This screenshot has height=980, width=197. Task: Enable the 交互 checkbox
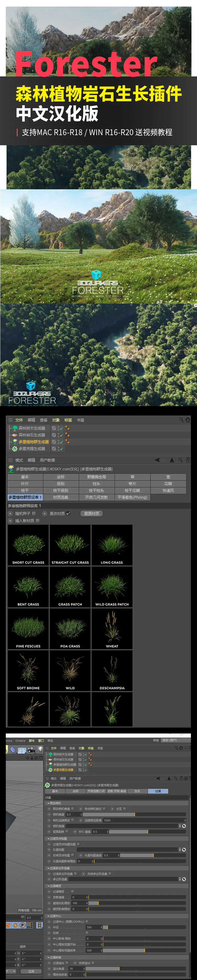pos(124,809)
